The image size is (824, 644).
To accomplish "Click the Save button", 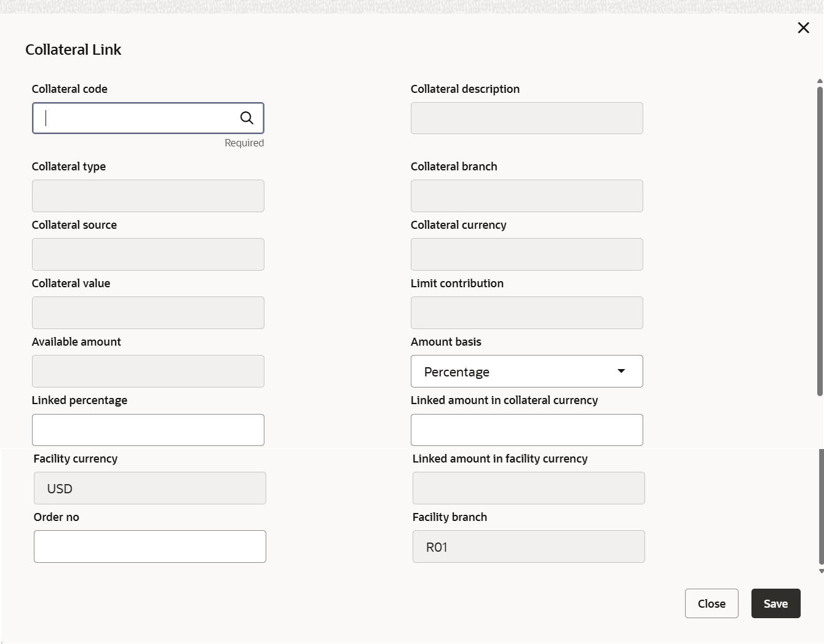I will [775, 603].
